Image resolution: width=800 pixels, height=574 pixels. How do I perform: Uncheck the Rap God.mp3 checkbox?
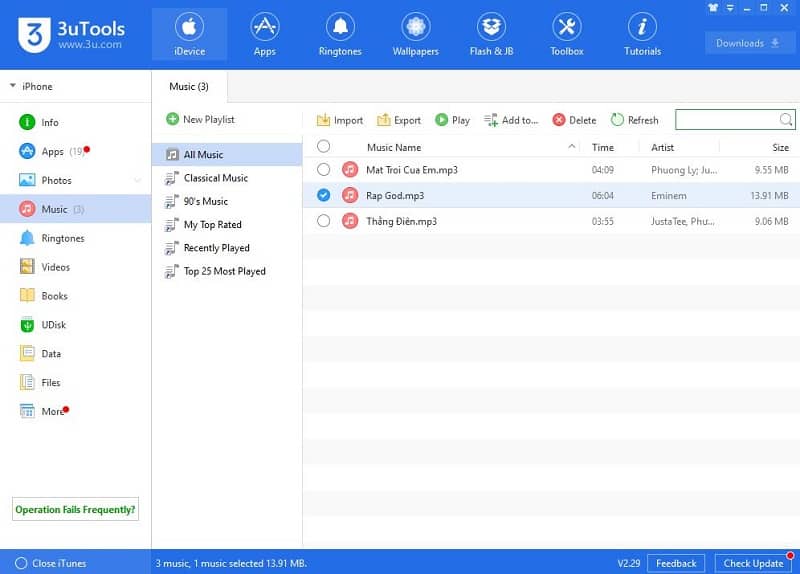coord(323,195)
